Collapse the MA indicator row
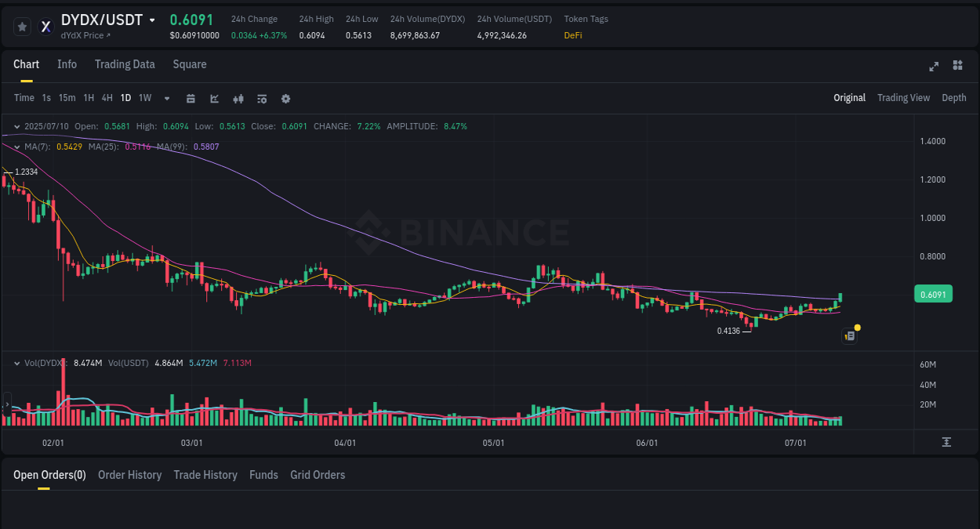Image resolution: width=980 pixels, height=529 pixels. (16, 147)
